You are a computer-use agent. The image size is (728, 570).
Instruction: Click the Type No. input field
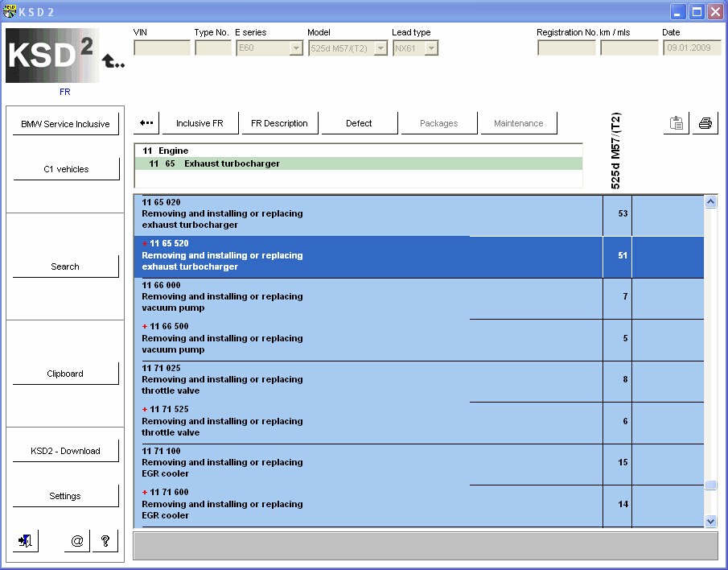[x=213, y=47]
